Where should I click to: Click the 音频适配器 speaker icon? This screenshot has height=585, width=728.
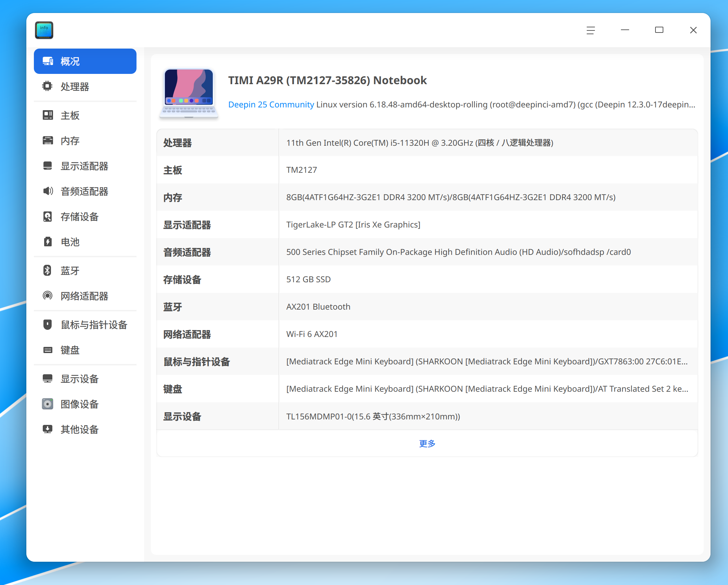[48, 191]
